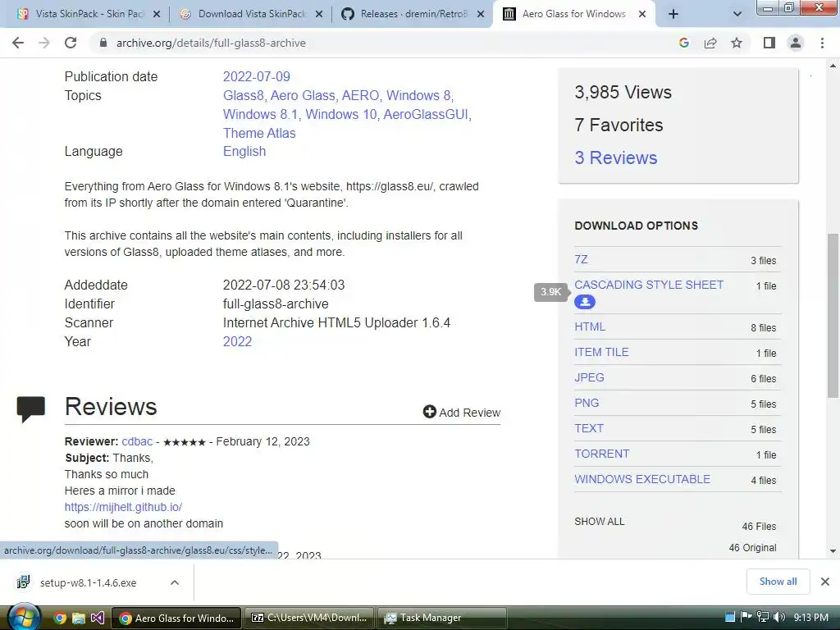Bookmark this page with star icon
This screenshot has height=630, width=840.
737,43
